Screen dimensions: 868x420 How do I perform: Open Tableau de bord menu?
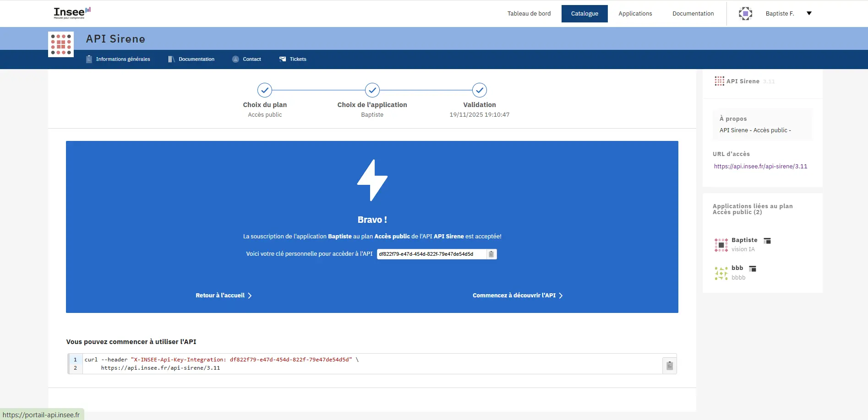point(529,13)
